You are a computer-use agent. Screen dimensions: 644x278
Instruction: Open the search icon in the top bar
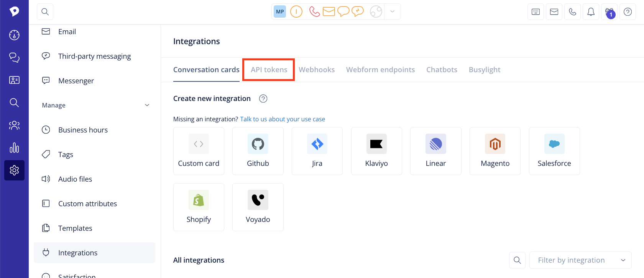click(x=45, y=12)
